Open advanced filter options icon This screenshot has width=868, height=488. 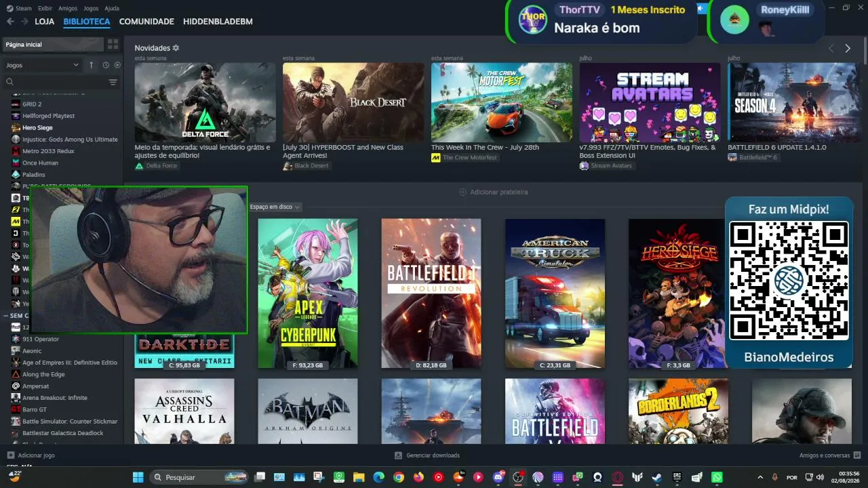[x=113, y=82]
